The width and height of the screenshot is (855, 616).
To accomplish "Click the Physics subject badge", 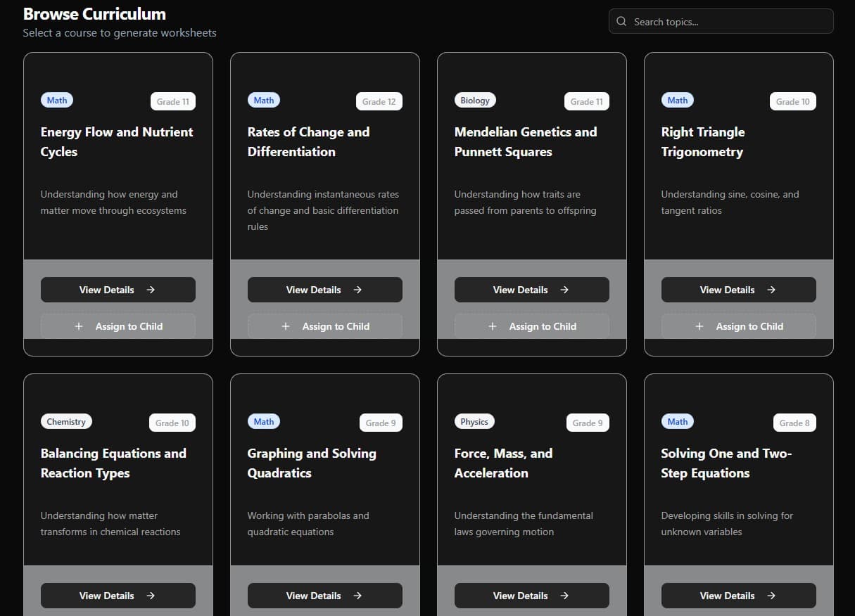I will pyautogui.click(x=474, y=422).
